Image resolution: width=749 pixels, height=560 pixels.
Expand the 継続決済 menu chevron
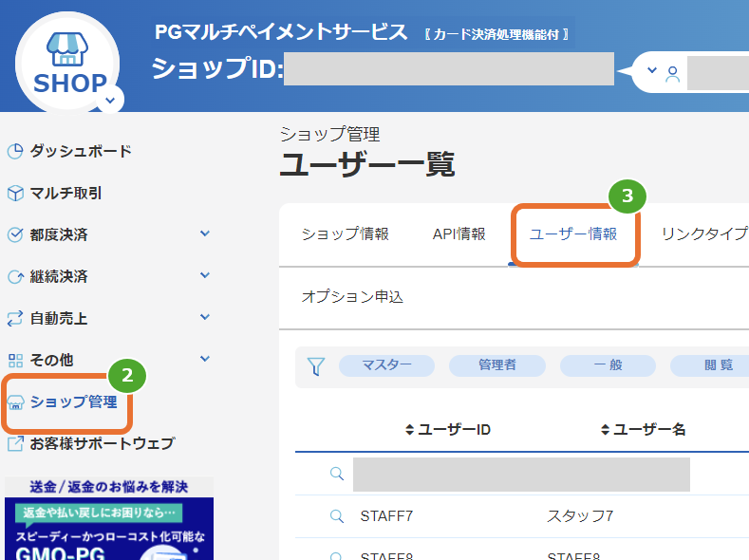[x=205, y=275]
